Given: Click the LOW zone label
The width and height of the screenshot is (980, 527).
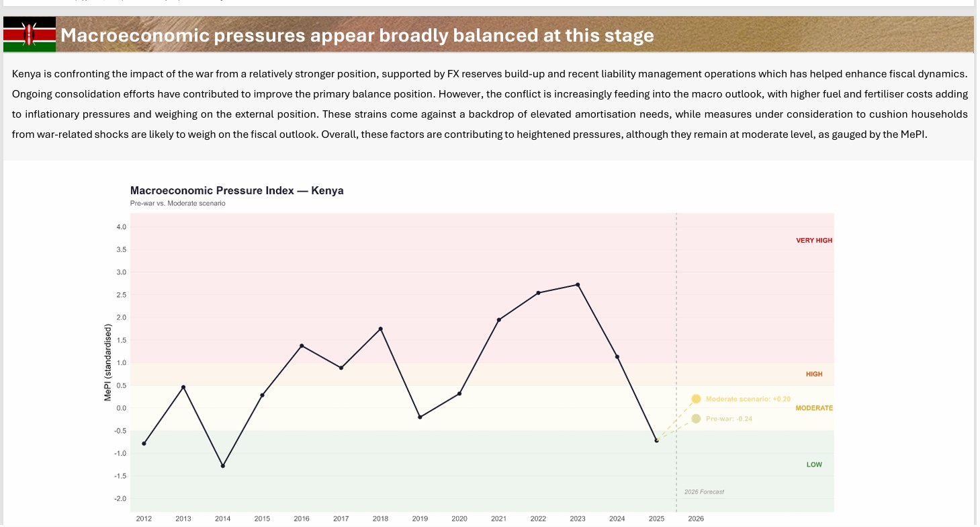Looking at the screenshot, I should click(814, 465).
